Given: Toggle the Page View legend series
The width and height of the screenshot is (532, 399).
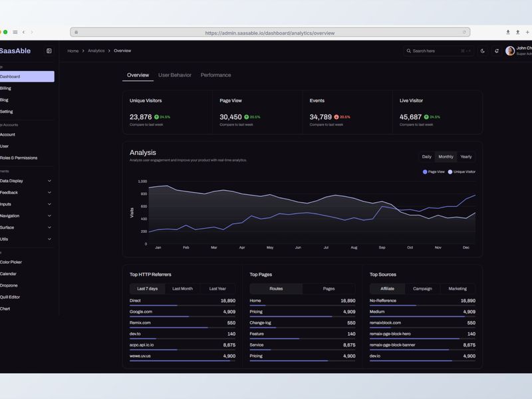Looking at the screenshot, I should [x=434, y=172].
